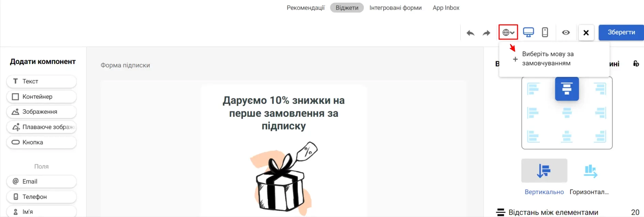This screenshot has height=217, width=644.
Task: Click the undo arrow icon
Action: coord(470,33)
